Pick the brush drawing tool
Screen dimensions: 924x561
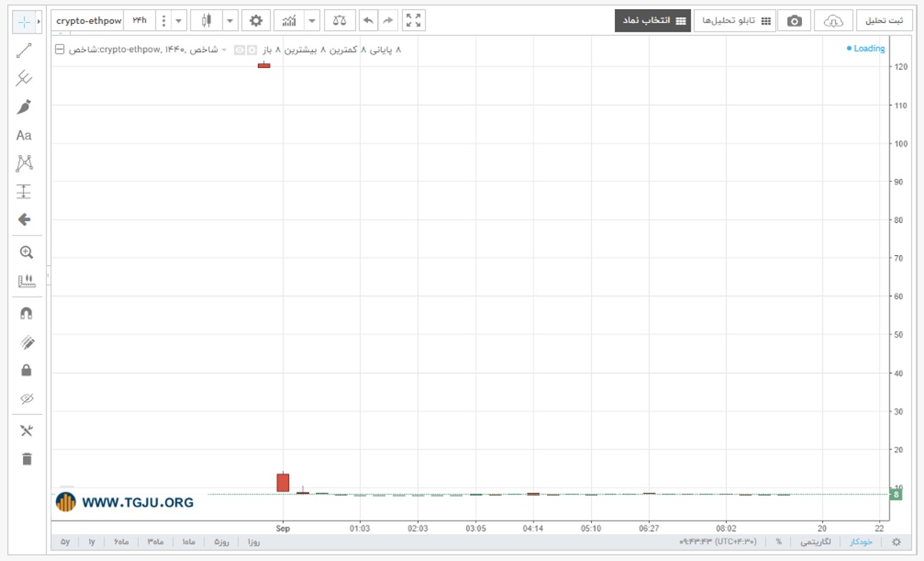pos(25,107)
